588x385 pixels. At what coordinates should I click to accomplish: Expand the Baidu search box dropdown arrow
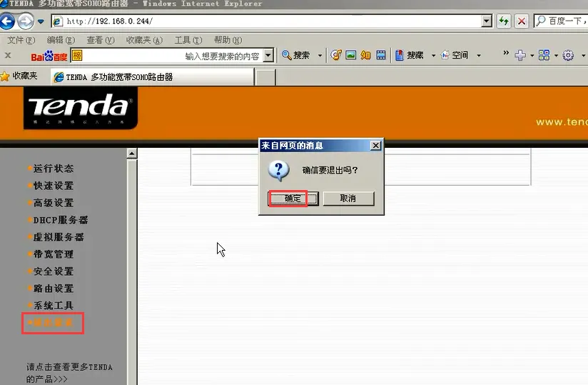tap(268, 56)
